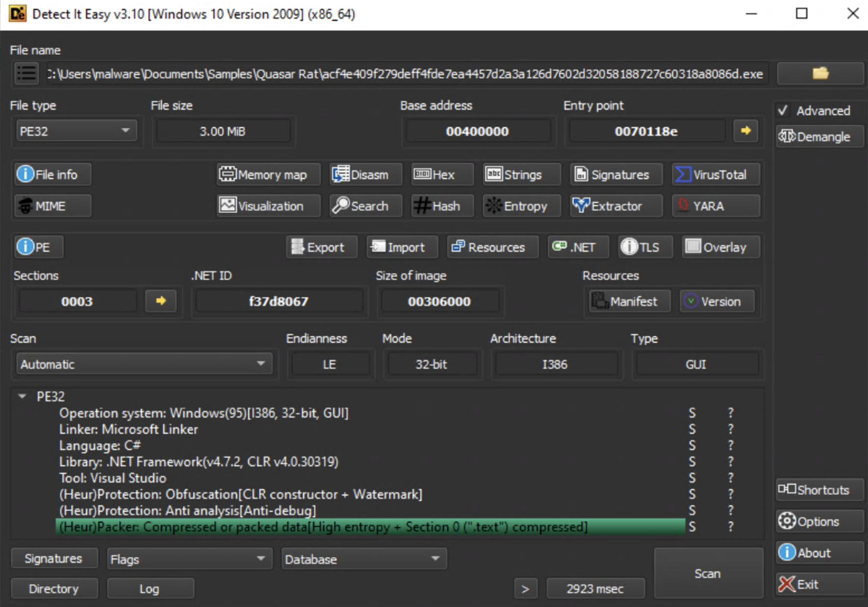Open the Shortcuts settings
This screenshot has height=607, width=868.
820,490
